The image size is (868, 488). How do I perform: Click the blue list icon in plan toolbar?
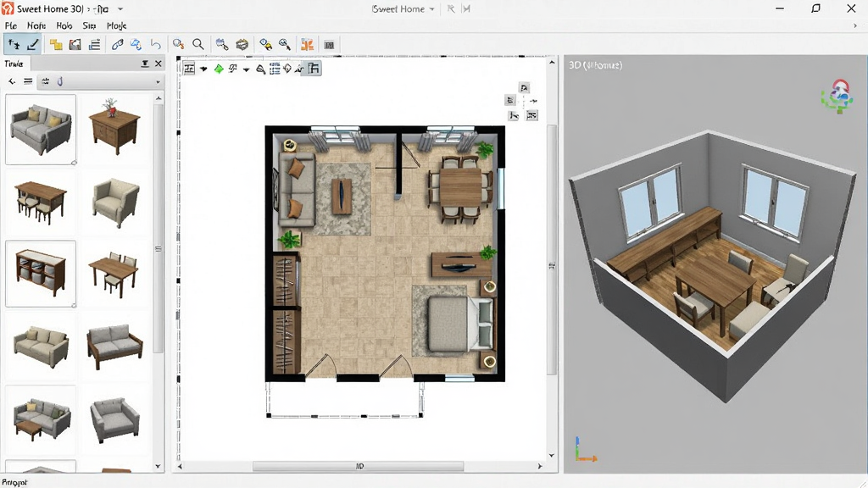tap(275, 69)
